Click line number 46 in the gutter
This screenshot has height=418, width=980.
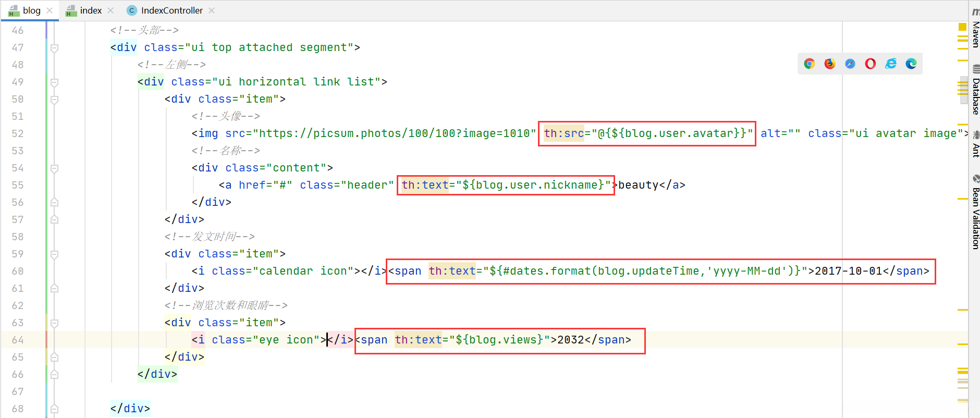tap(18, 30)
